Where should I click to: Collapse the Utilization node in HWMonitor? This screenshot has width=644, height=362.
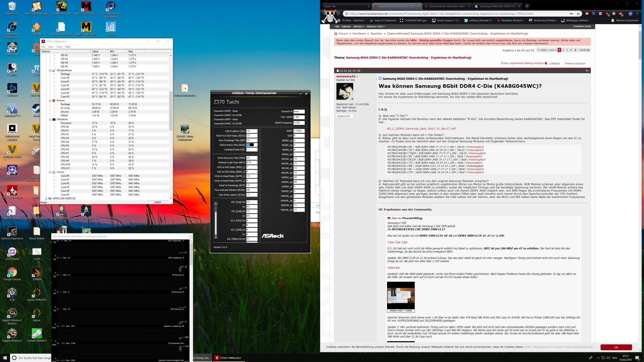50,119
